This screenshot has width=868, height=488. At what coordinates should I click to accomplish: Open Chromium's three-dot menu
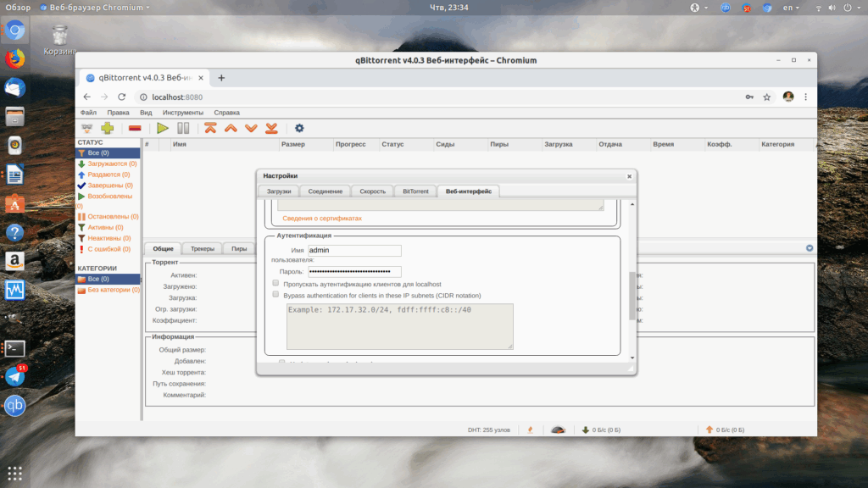806,97
